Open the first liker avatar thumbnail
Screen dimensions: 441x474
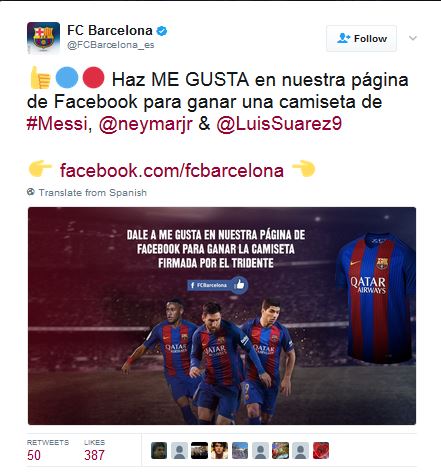pyautogui.click(x=159, y=451)
